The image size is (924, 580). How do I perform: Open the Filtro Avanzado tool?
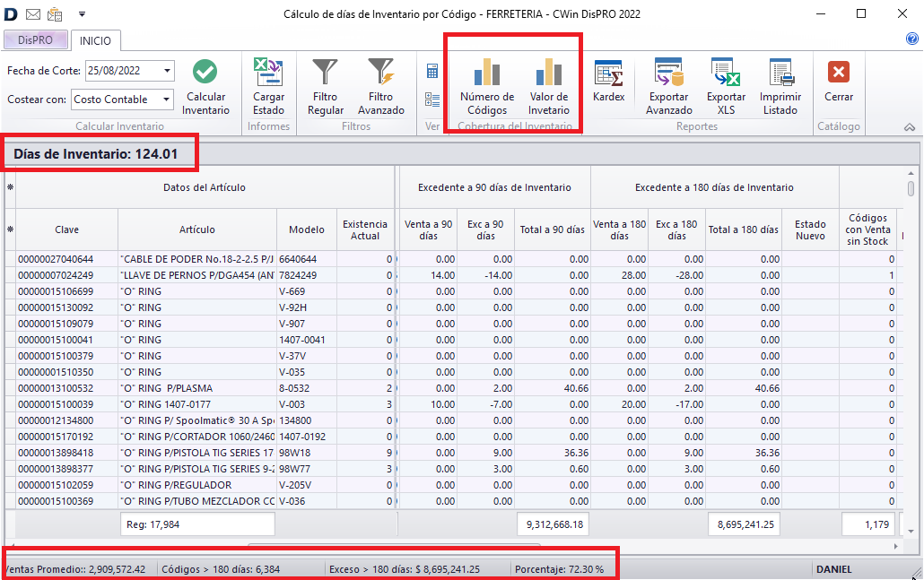pos(380,87)
